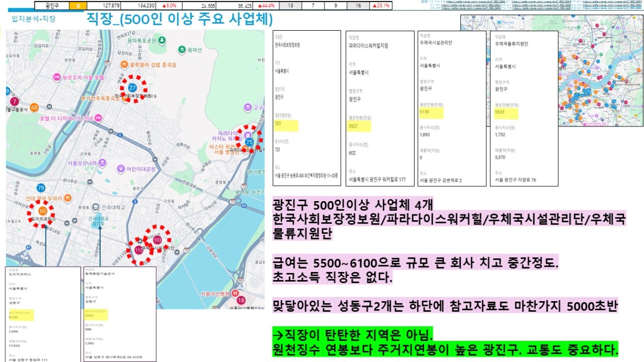This screenshot has width=644, height=362.
Task: Select the pink 보르조미 서울 호텔 icon
Action: click(x=57, y=77)
